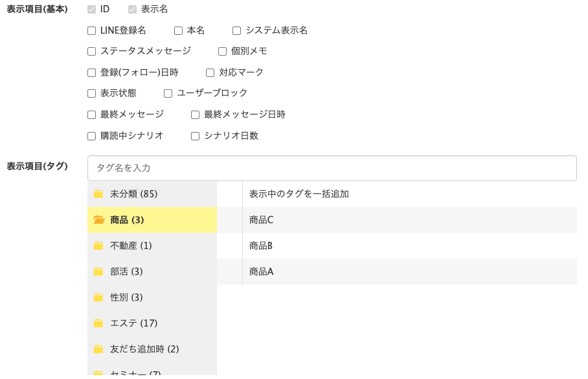Click the エステ folder icon
This screenshot has width=588, height=379.
pyautogui.click(x=98, y=323)
